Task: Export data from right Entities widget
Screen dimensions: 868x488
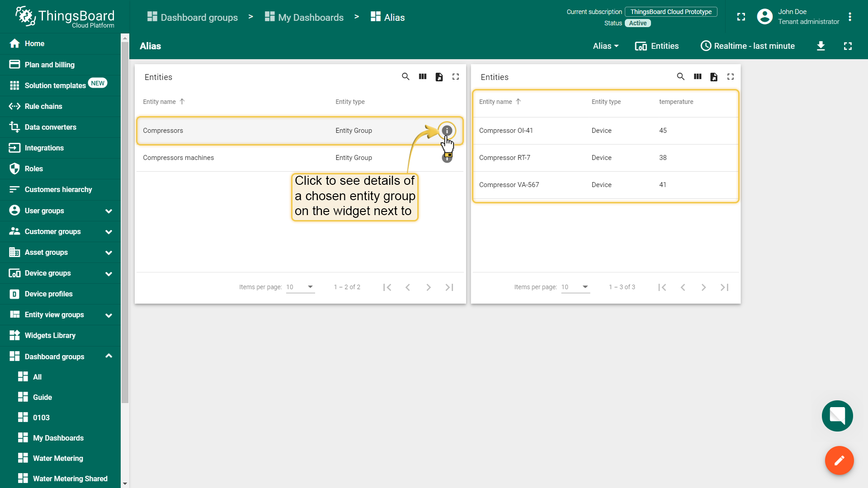Action: pos(714,77)
